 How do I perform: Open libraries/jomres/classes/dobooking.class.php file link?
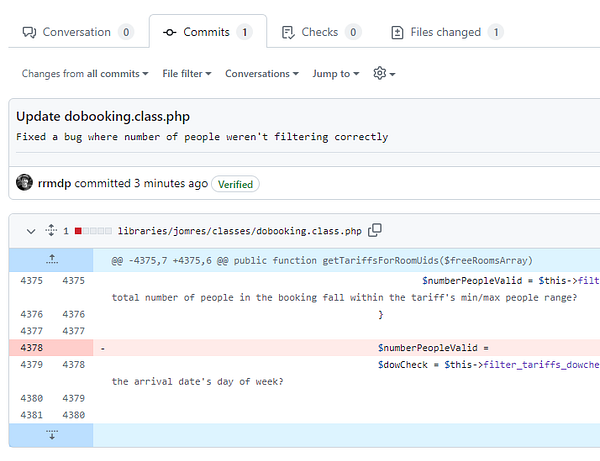pyautogui.click(x=240, y=231)
